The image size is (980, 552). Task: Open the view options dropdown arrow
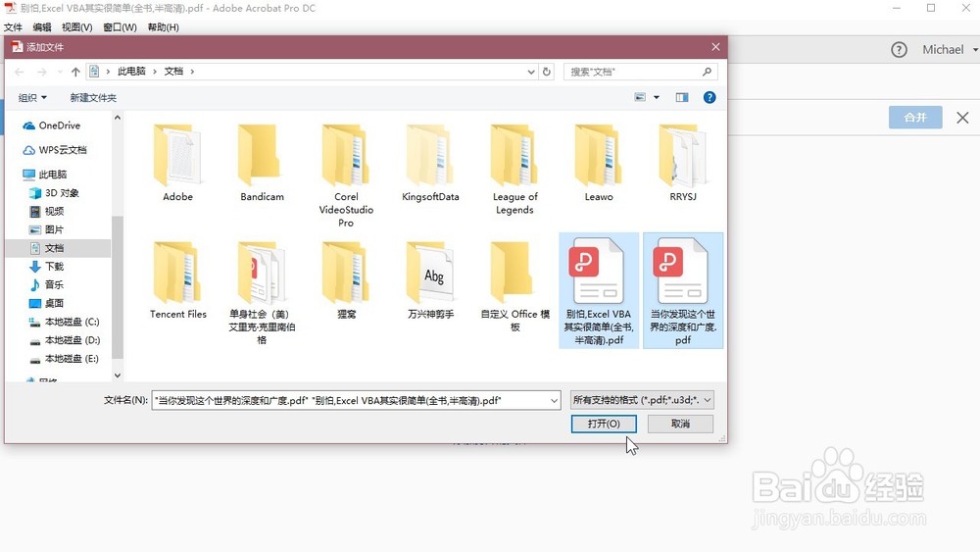pyautogui.click(x=657, y=97)
